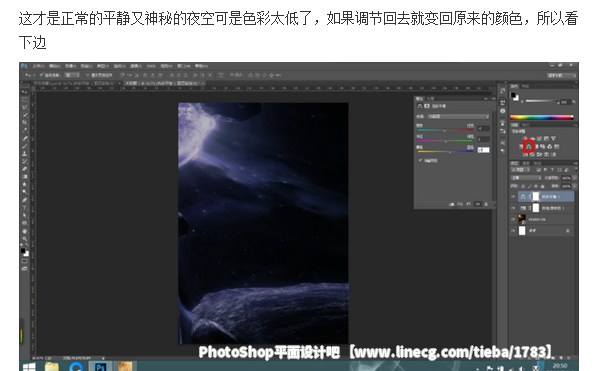
Task: Toggle adjustment visibility eye in Properties panel
Action: point(478,204)
